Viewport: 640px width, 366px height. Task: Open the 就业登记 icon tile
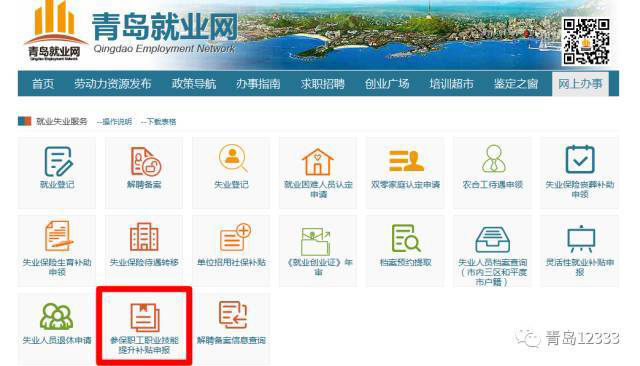58,161
